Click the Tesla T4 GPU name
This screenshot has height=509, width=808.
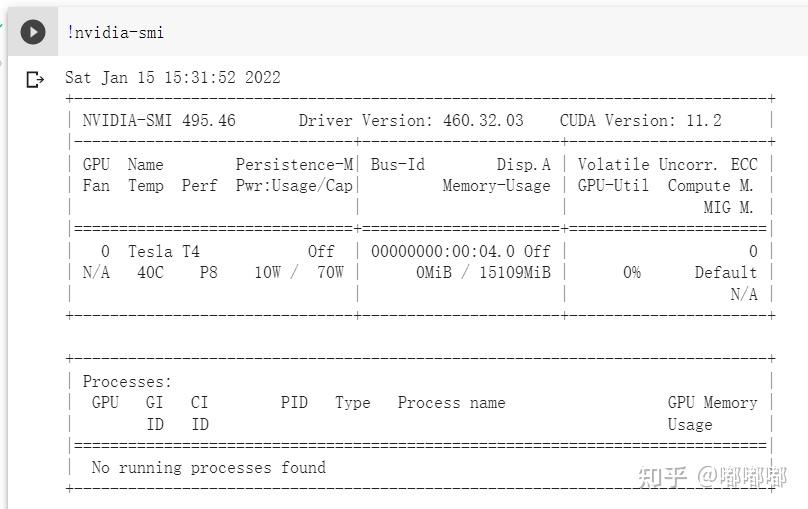163,251
